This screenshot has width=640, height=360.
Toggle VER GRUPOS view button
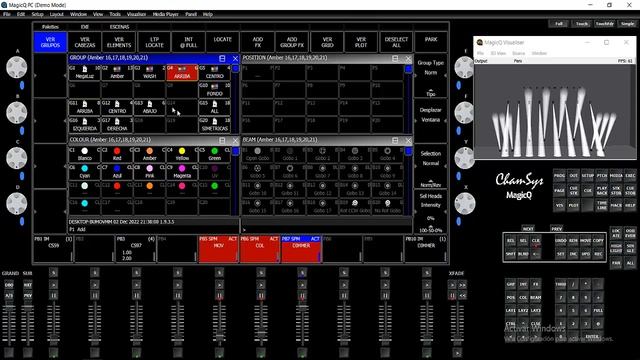coord(50,42)
